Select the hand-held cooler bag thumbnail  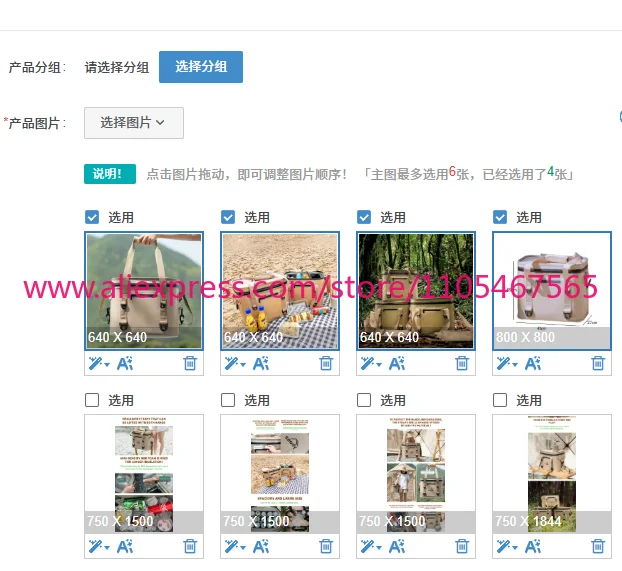(144, 291)
